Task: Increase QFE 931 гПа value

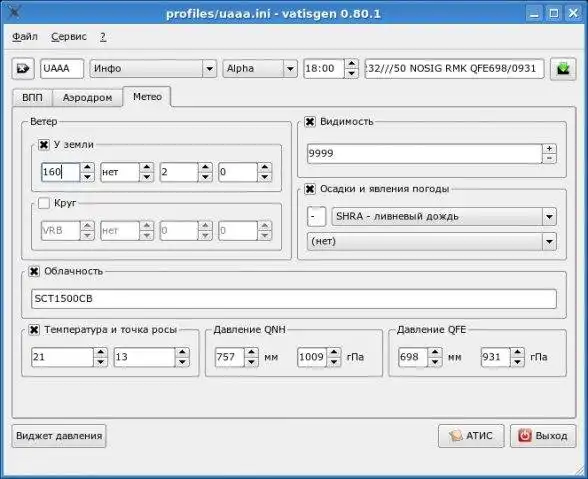Action: [x=518, y=352]
